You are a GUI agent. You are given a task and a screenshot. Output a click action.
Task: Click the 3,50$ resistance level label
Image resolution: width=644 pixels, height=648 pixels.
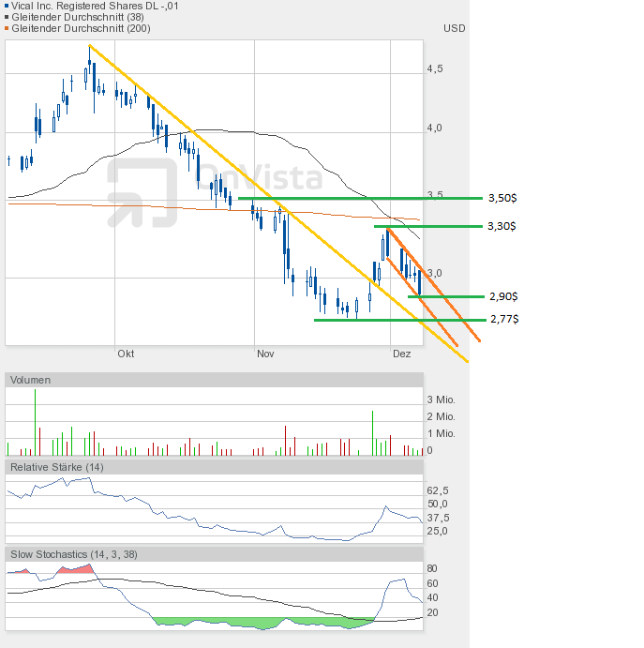[502, 199]
